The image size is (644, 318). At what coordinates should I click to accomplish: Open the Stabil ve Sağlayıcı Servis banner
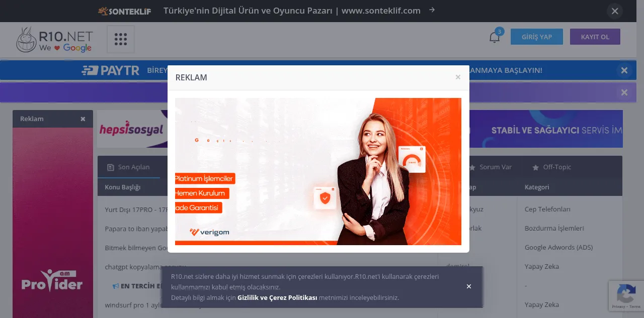(x=546, y=129)
